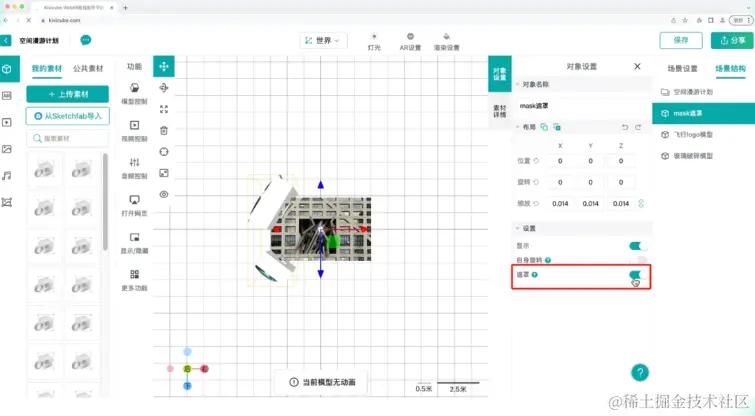
Task: Click 从Sketchfab导入 button
Action: click(67, 116)
